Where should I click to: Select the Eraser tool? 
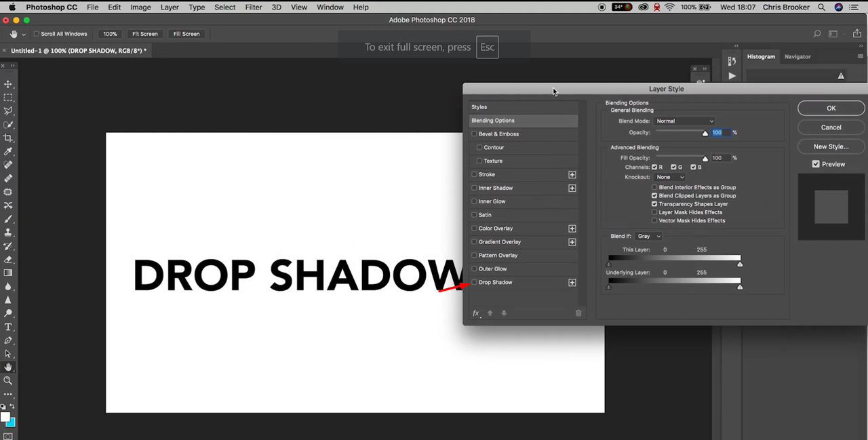[x=8, y=260]
